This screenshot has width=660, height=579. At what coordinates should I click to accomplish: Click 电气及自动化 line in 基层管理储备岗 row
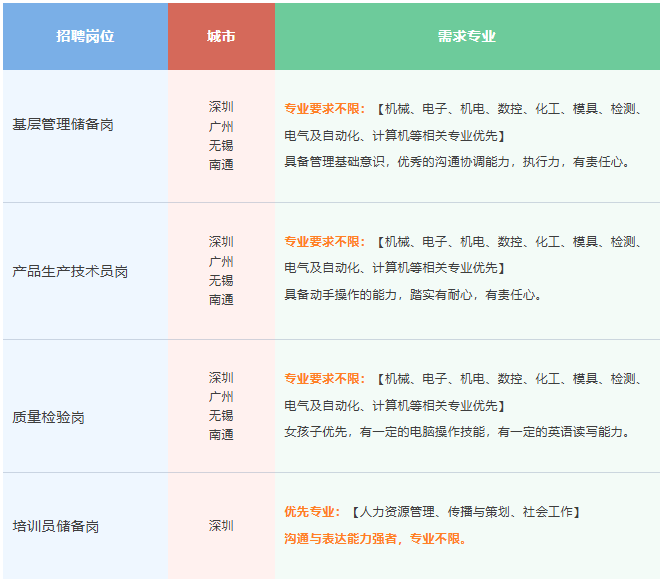tap(395, 135)
